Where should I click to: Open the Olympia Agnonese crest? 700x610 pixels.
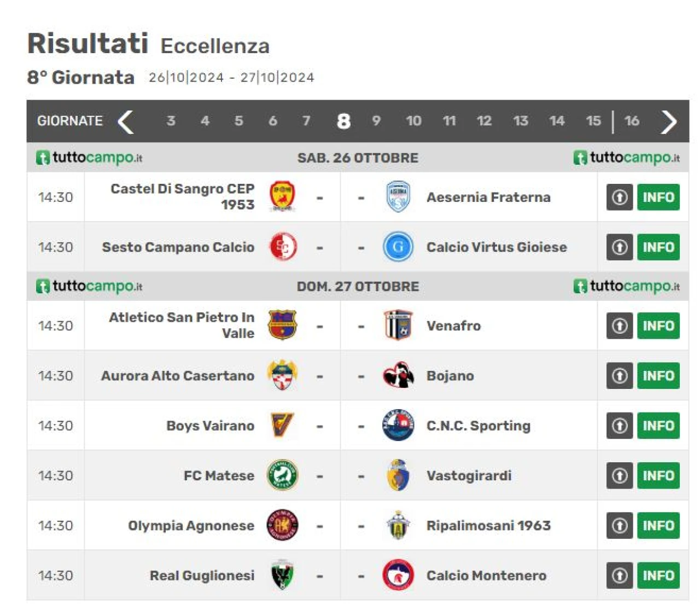282,525
